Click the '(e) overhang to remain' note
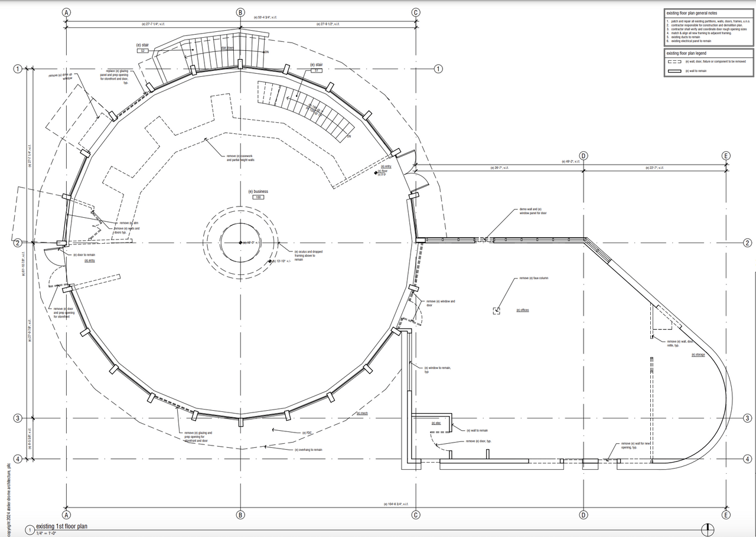 pyautogui.click(x=308, y=450)
